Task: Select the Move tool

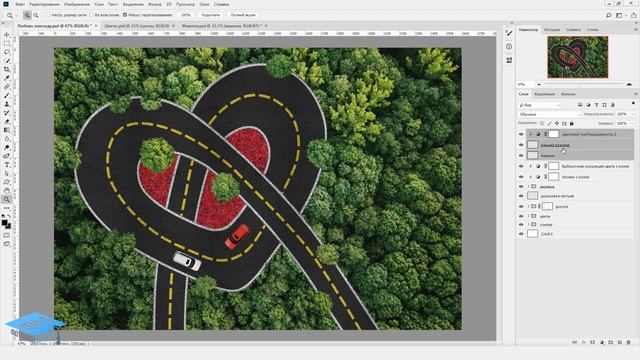Action: click(7, 35)
